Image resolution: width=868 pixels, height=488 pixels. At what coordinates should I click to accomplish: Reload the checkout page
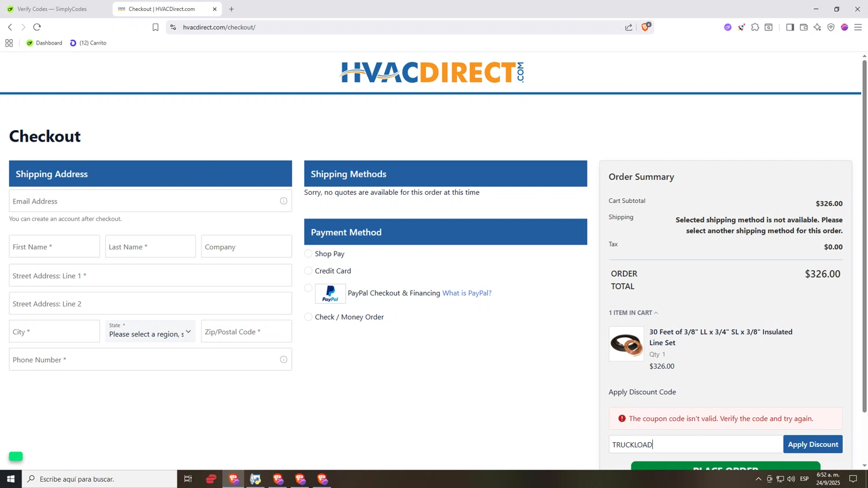[37, 27]
